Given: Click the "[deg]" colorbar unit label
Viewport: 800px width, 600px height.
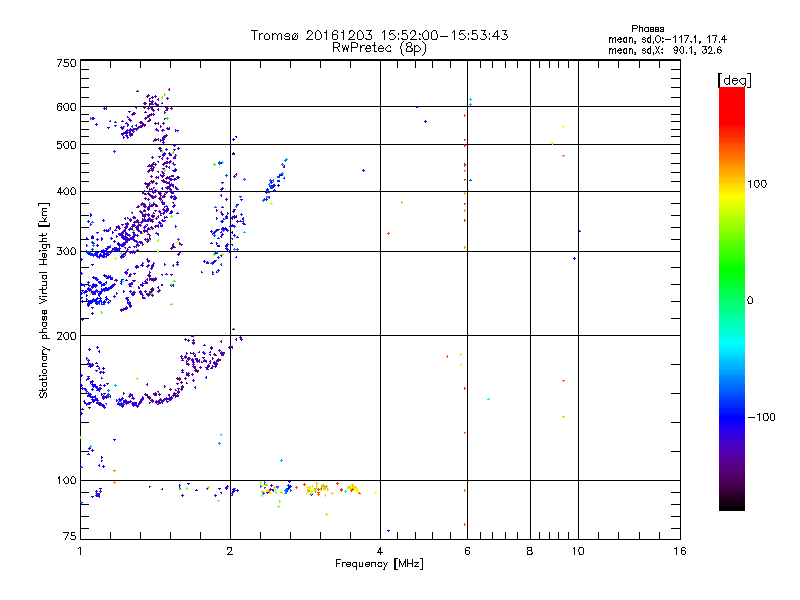Looking at the screenshot, I should pyautogui.click(x=734, y=80).
